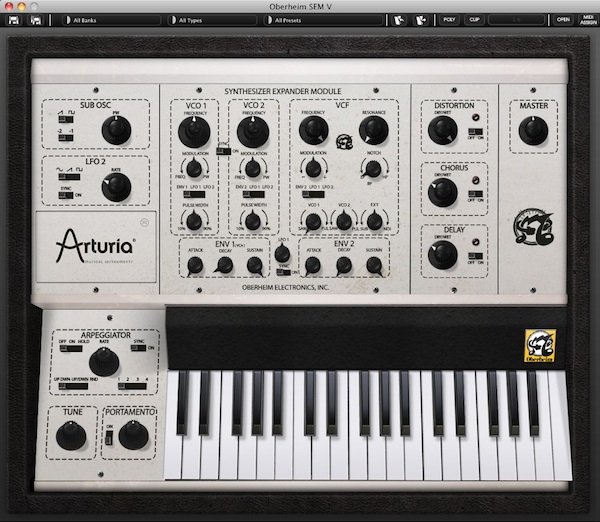Click the LFO 1 rate knob

pos(282,253)
